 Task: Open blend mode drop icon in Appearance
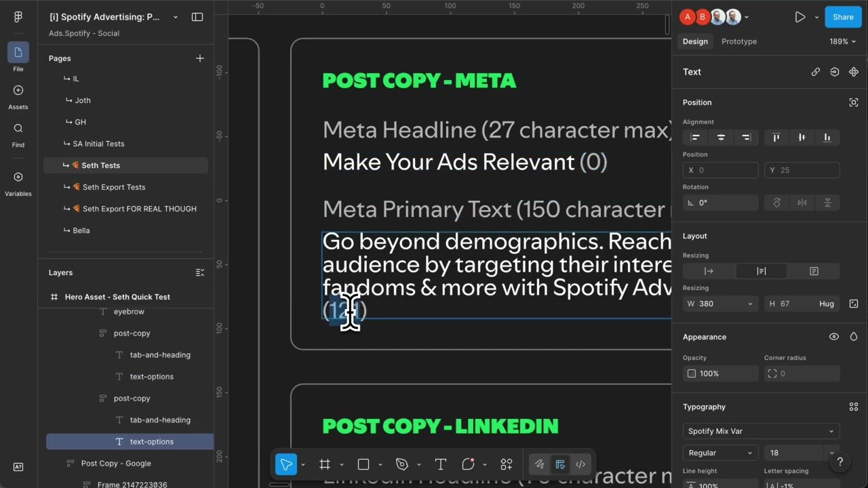[x=854, y=337]
